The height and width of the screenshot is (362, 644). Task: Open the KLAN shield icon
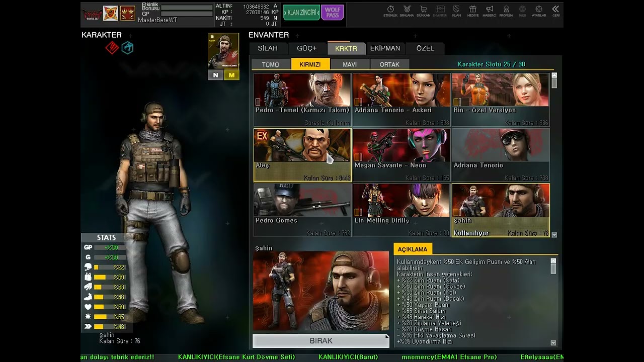point(456,11)
